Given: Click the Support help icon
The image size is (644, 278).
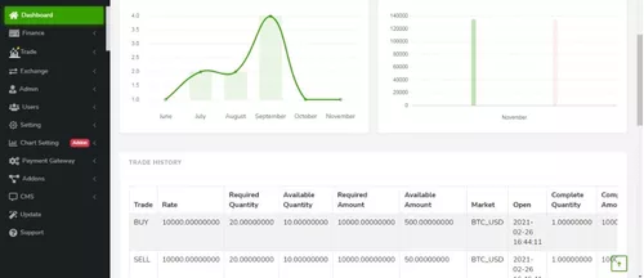Looking at the screenshot, I should pyautogui.click(x=13, y=233).
